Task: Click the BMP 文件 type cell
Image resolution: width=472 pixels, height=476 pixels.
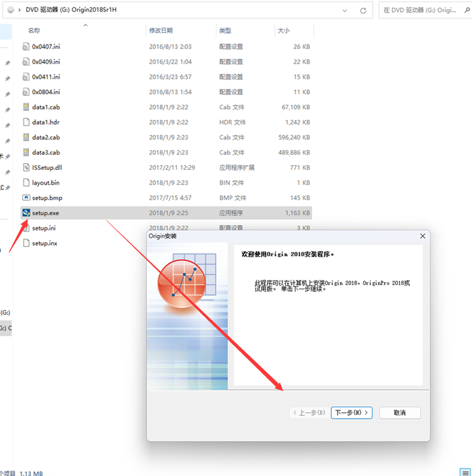Action: pos(233,198)
